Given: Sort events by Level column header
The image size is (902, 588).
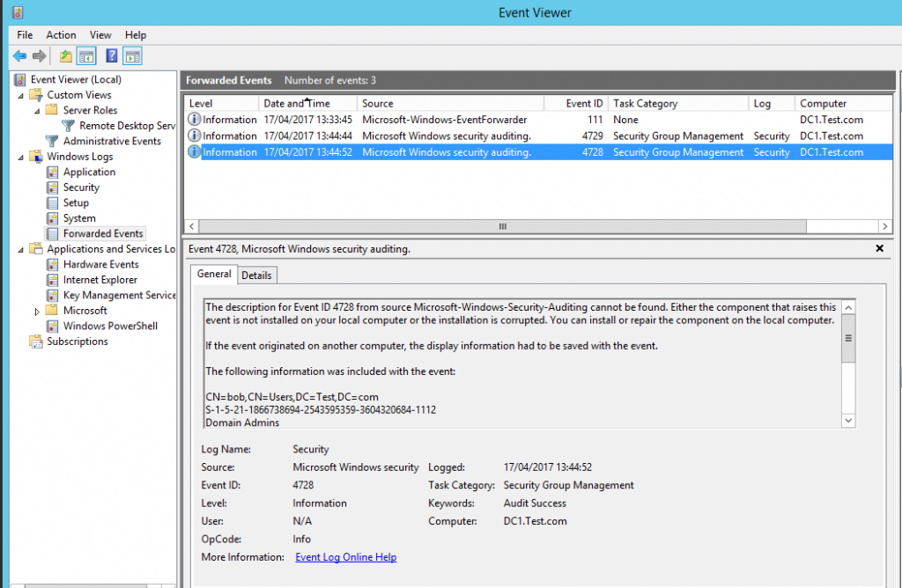Looking at the screenshot, I should 221,104.
